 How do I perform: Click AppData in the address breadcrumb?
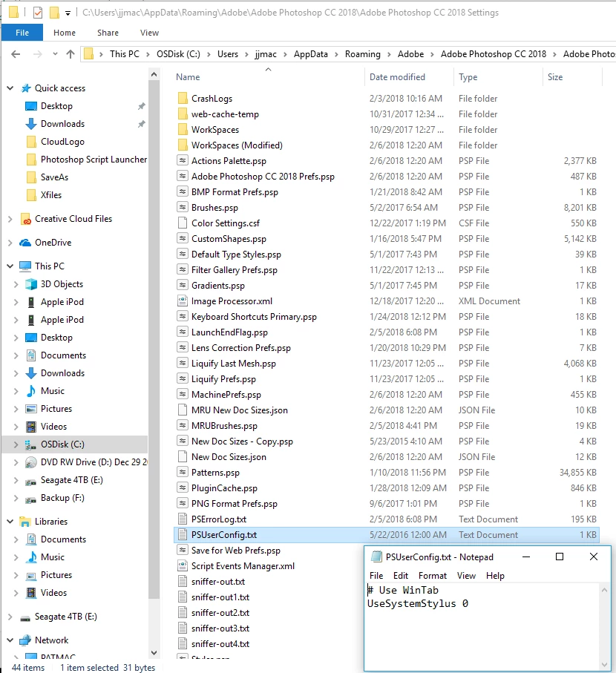(311, 54)
